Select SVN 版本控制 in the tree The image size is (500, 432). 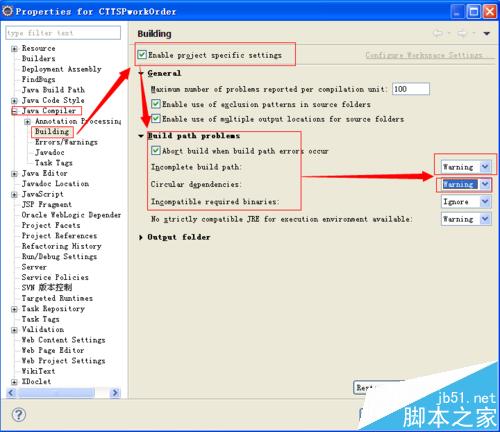coord(47,287)
